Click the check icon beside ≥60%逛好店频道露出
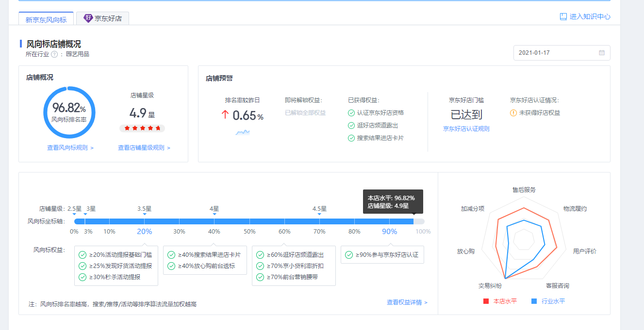Screen dimensions: 644x330 coord(261,255)
